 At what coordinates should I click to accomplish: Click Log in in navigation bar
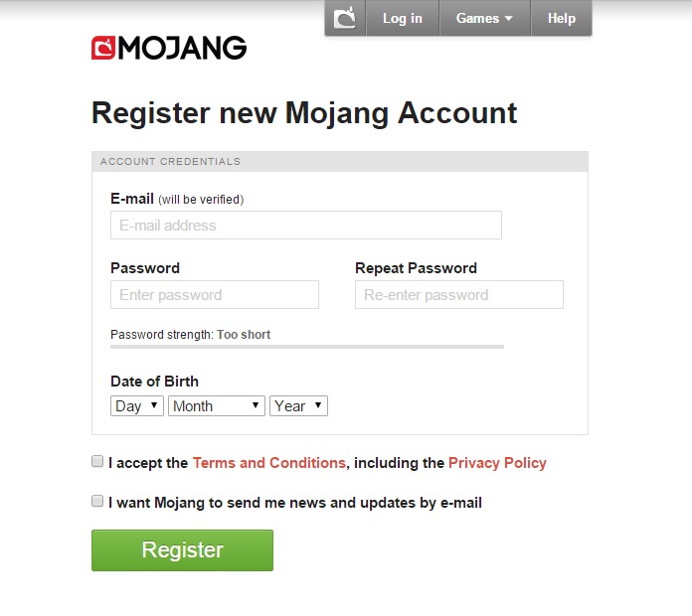[402, 18]
